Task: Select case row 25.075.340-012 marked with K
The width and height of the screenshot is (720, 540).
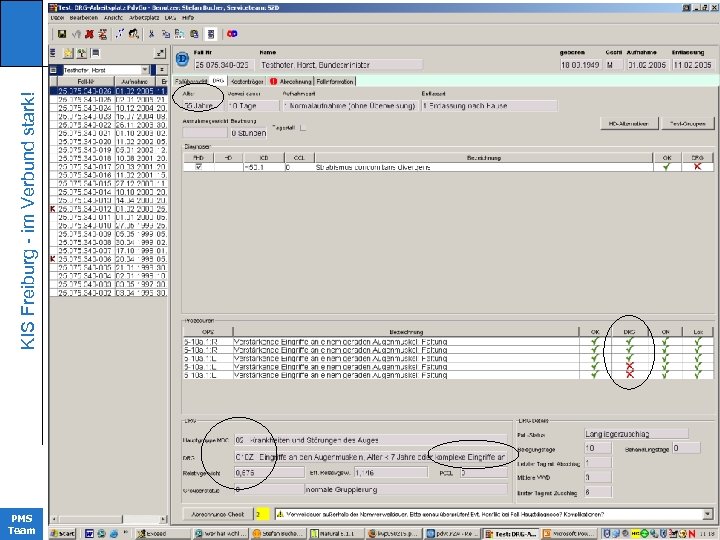Action: (109, 209)
